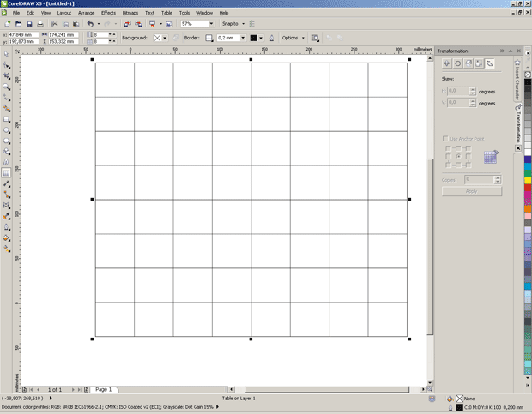This screenshot has width=532, height=414.
Task: Select the Table tool
Action: tap(6, 173)
